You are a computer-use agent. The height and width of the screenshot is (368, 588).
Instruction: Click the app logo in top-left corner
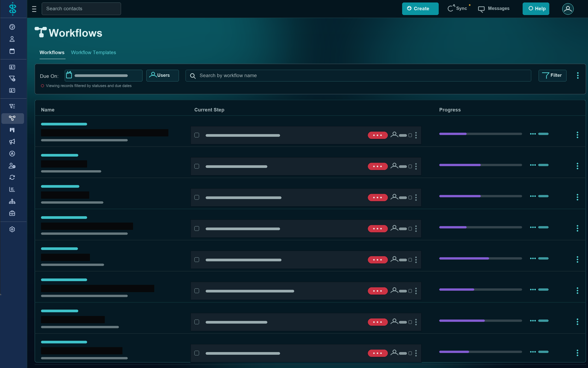[13, 9]
